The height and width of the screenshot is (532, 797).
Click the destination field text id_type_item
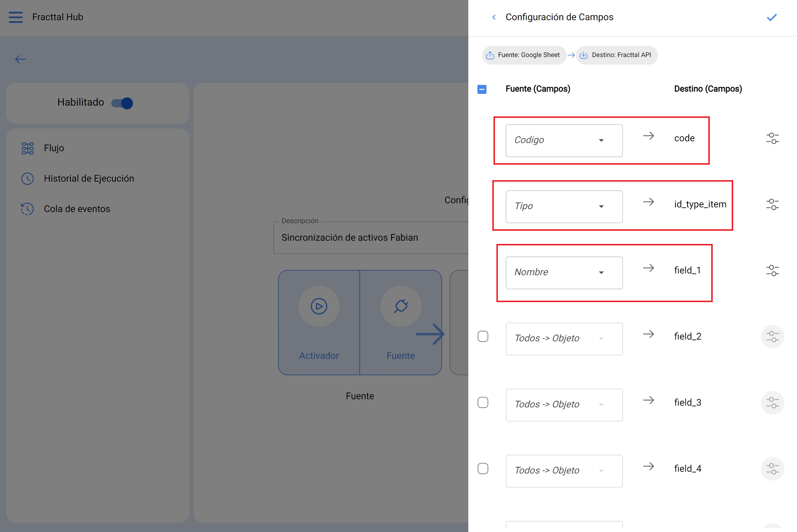point(700,204)
